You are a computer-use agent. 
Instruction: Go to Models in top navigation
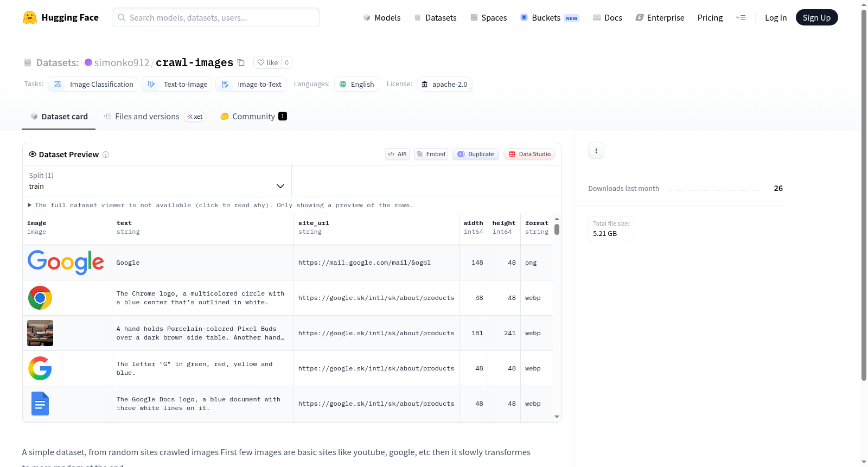(382, 17)
